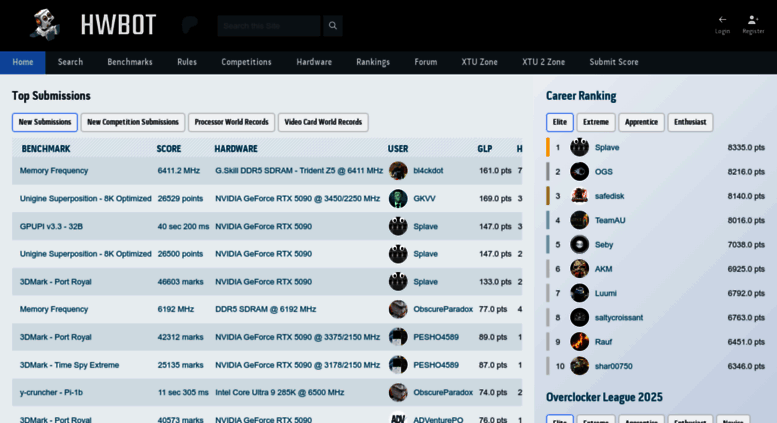777x423 pixels.
Task: Open XTU Zone in navigation bar
Action: [x=479, y=62]
